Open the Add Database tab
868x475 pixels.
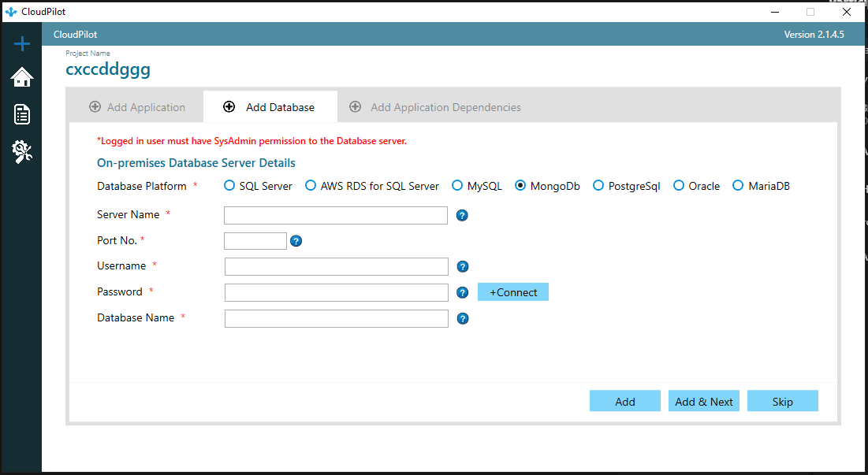pos(270,106)
